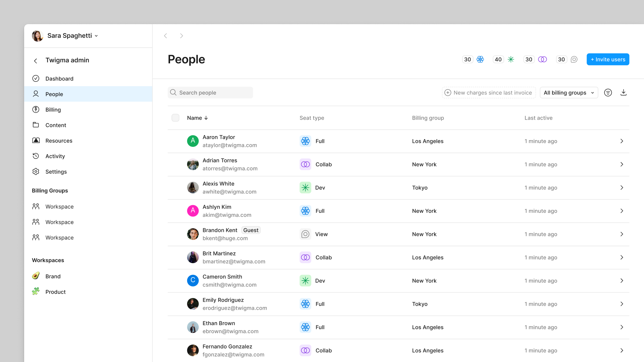Click the Full seat type icon for Aaron Taylor

305,141
